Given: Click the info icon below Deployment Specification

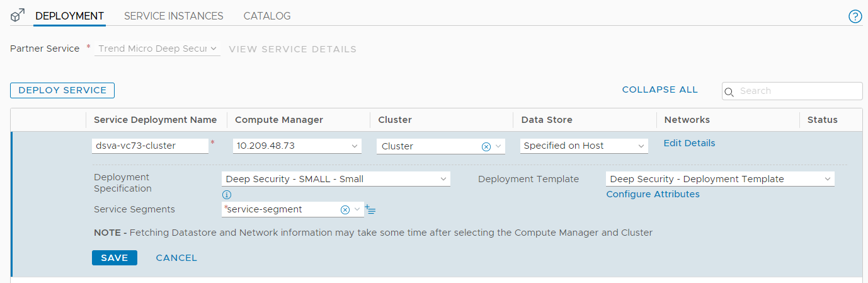Looking at the screenshot, I should pyautogui.click(x=227, y=195).
